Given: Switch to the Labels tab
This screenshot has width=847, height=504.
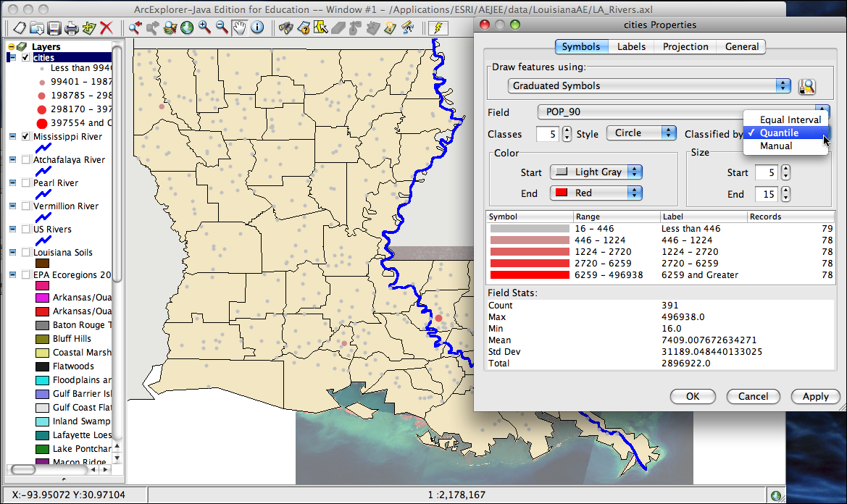Looking at the screenshot, I should click(x=631, y=46).
